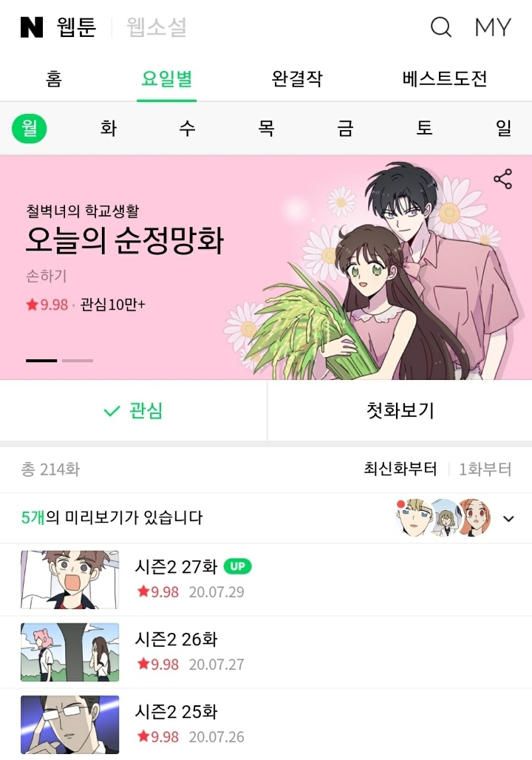Screen dimensions: 532x760
Task: Switch to the 완결작 tab
Action: (297, 78)
